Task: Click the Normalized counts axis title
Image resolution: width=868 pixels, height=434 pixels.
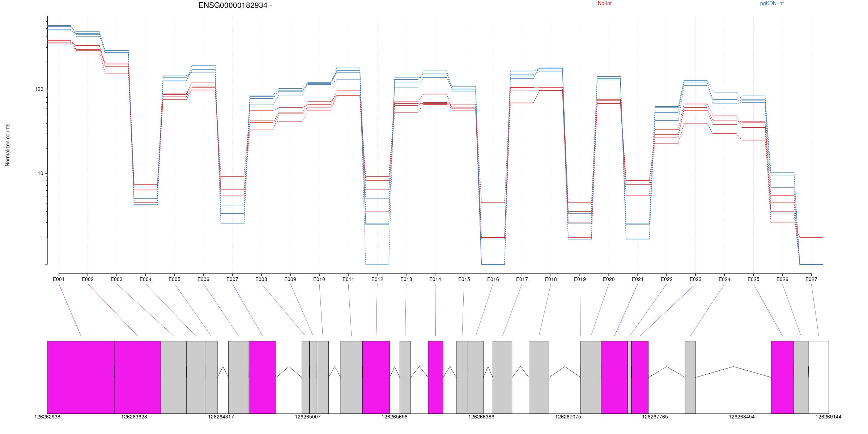Action: pos(8,145)
